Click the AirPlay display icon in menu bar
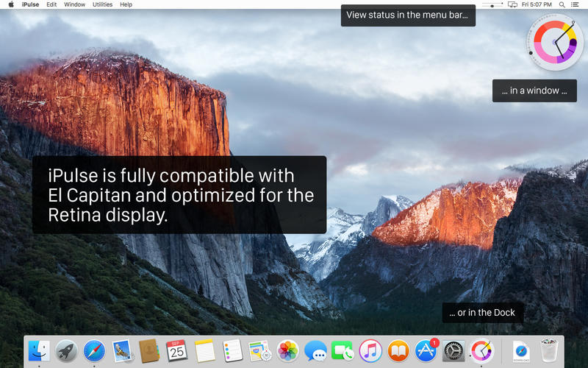The height and width of the screenshot is (368, 588). (512, 4)
